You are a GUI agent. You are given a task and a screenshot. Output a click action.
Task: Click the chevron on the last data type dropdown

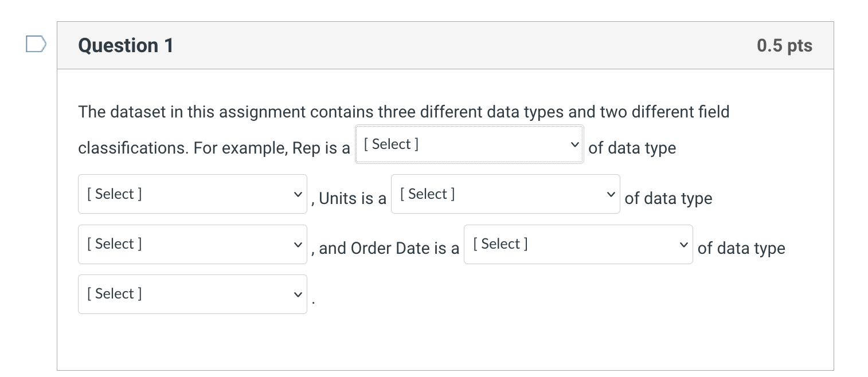298,294
